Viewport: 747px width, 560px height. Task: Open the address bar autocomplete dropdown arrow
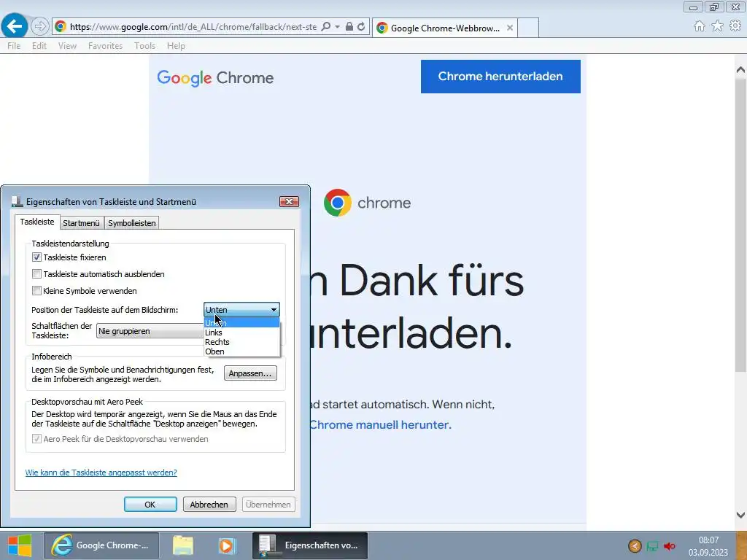(x=337, y=27)
